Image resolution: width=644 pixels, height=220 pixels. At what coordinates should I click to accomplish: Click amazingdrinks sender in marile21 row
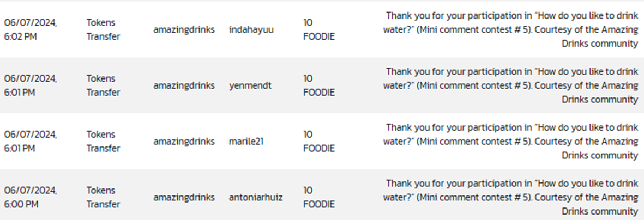(x=184, y=142)
